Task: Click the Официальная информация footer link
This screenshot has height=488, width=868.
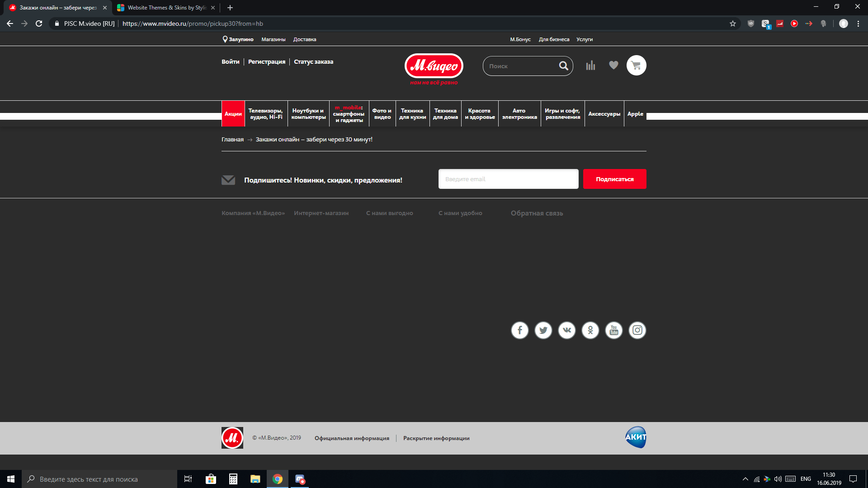Action: point(352,438)
